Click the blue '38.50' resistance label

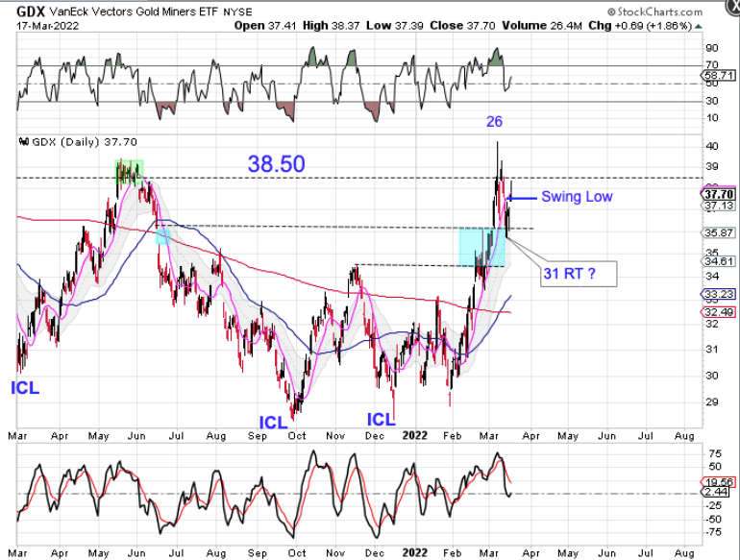point(276,164)
